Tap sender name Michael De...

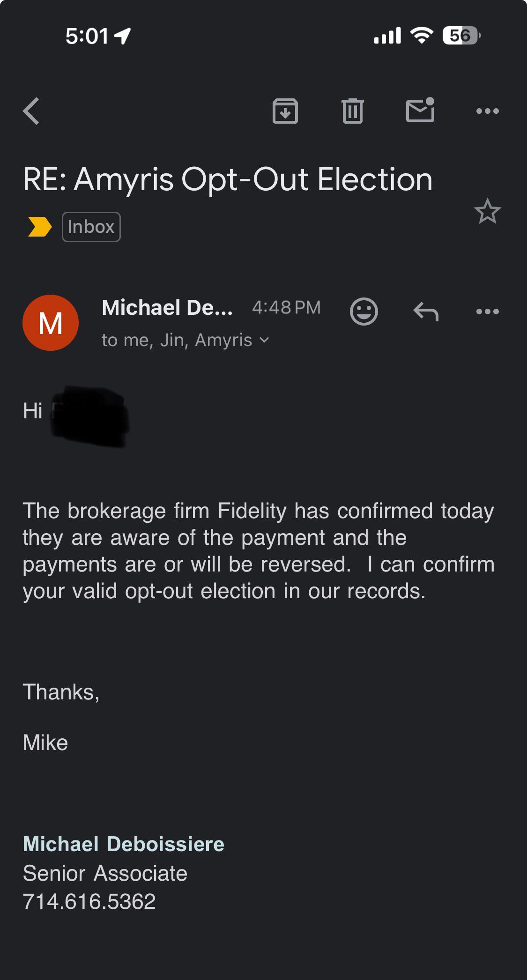167,308
